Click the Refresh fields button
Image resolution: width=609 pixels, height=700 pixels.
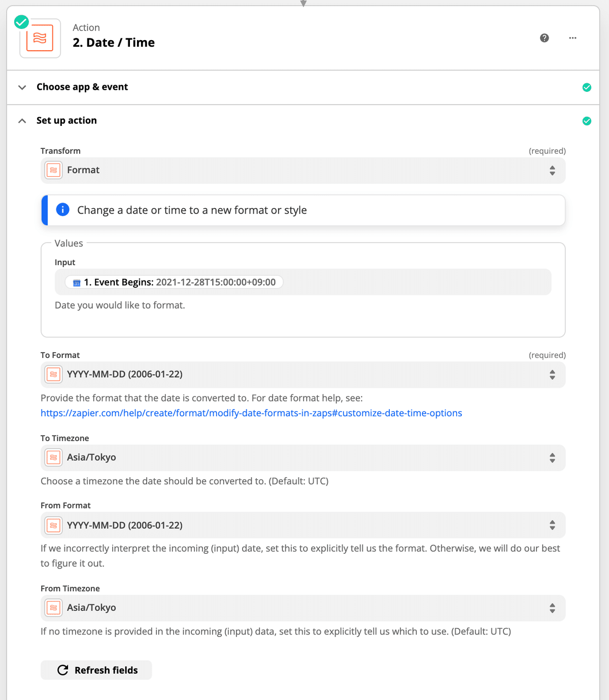96,670
